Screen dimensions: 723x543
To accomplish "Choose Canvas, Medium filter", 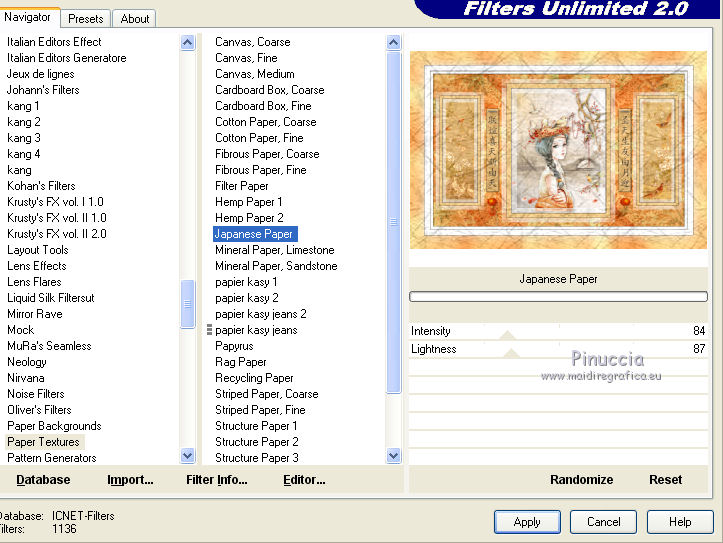I will pyautogui.click(x=255, y=74).
